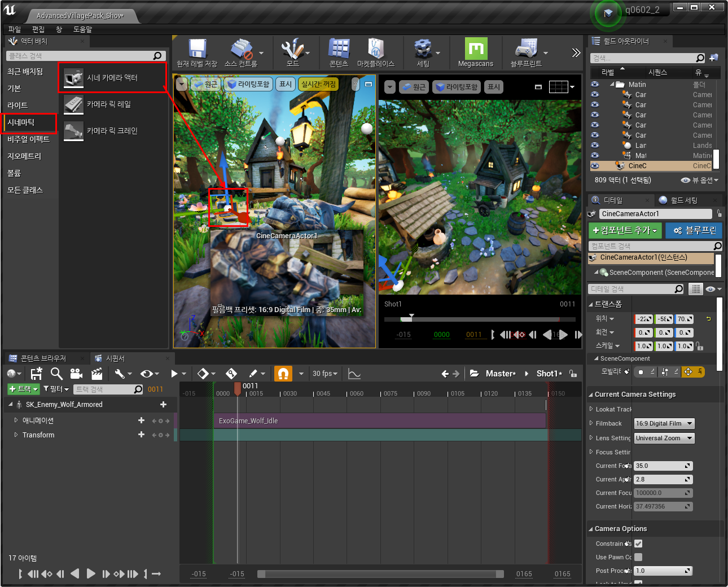Click the Master* breadcrumb in sequencer
This screenshot has height=587, width=728.
point(500,373)
